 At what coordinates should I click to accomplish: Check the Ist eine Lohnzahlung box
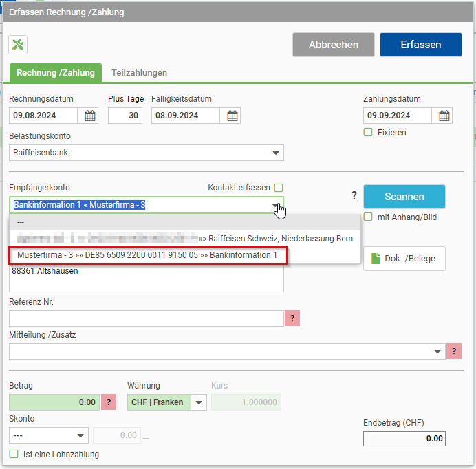(14, 454)
